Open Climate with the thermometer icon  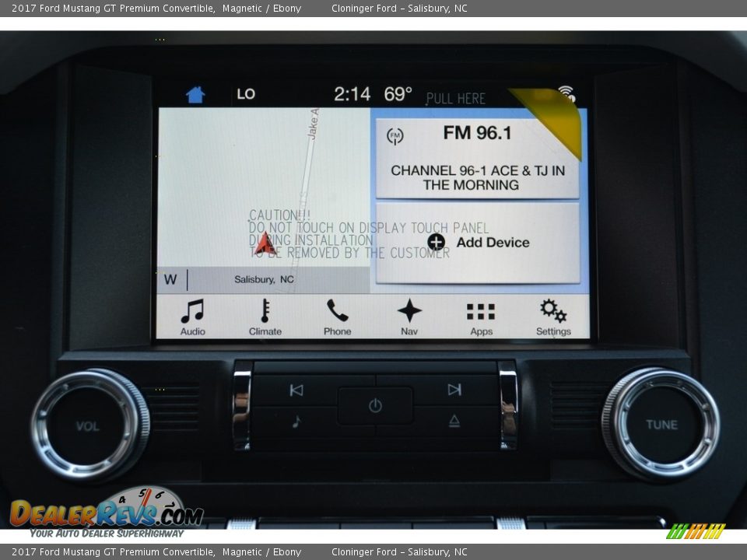[265, 317]
